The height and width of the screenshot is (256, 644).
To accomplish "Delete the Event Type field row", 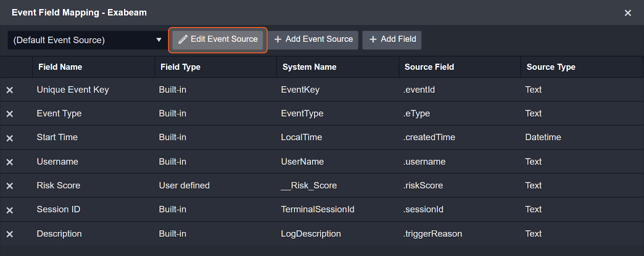I will click(x=10, y=114).
